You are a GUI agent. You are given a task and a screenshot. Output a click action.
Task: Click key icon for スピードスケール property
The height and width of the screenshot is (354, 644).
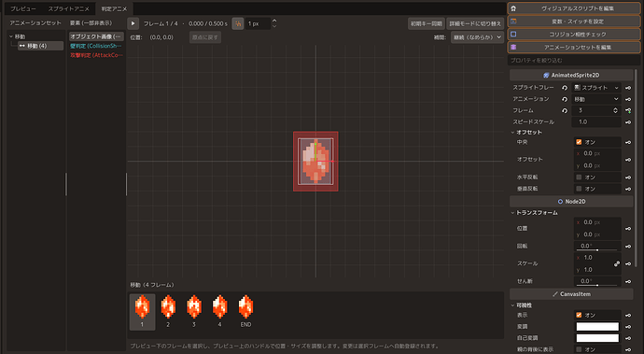point(628,122)
